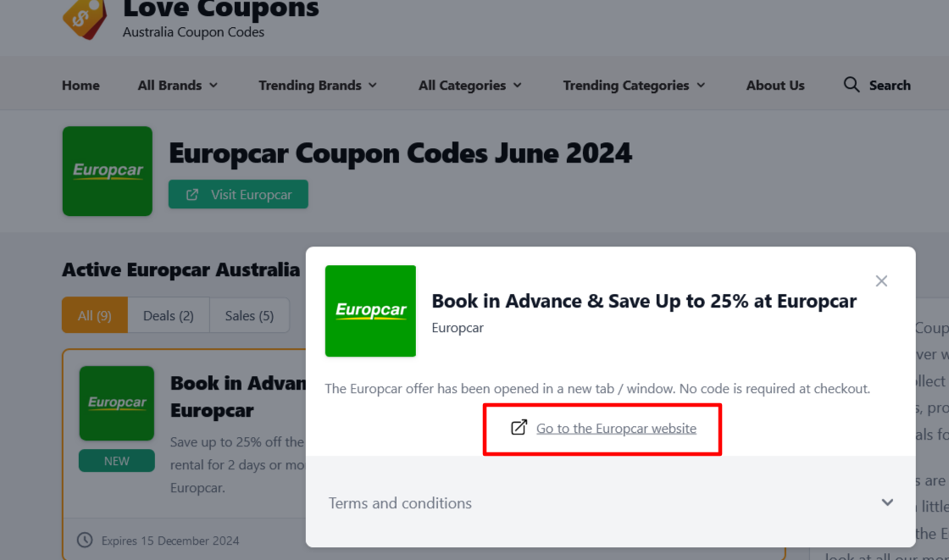Click the green NEW badge on the offer

click(x=116, y=460)
